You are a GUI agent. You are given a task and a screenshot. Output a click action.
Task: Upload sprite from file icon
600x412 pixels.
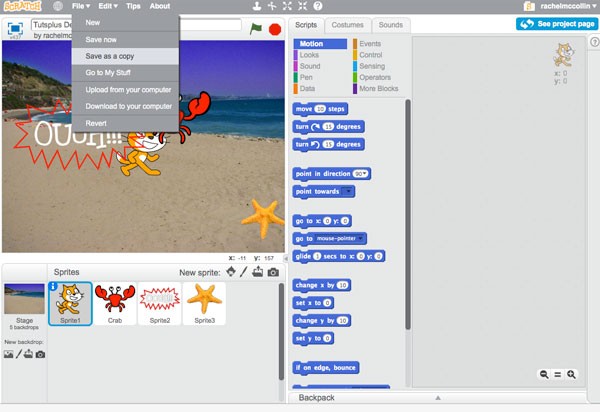(258, 272)
